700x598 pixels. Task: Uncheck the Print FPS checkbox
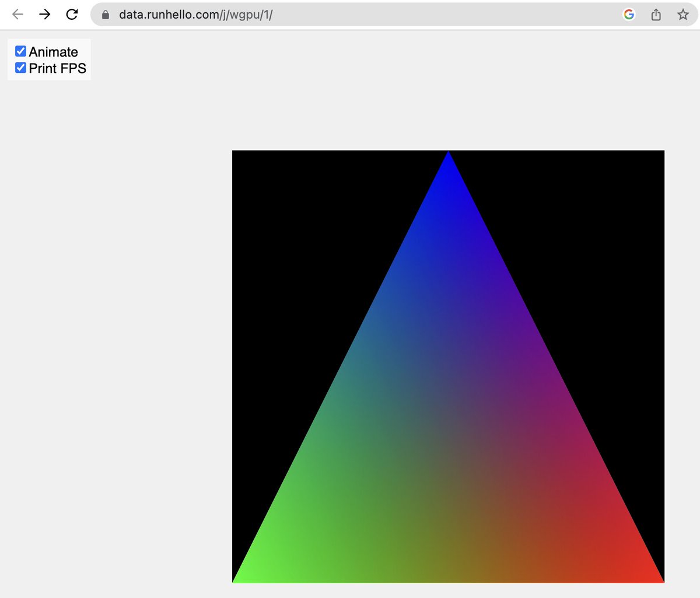click(20, 68)
